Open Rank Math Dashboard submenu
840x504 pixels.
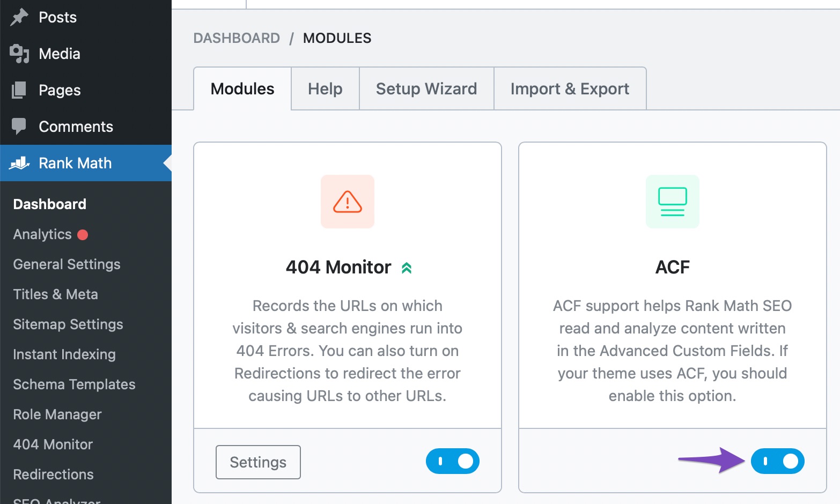tap(49, 204)
